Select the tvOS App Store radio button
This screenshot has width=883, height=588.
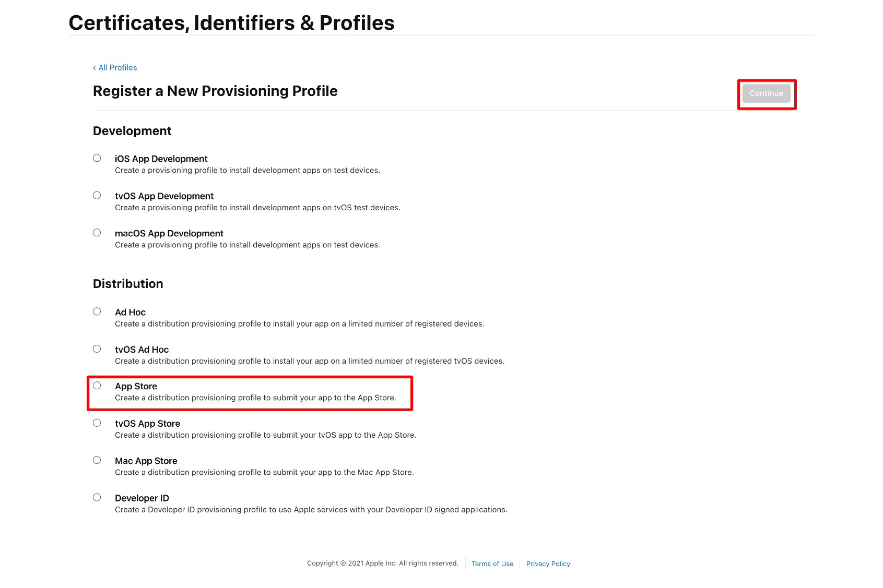[x=97, y=423]
